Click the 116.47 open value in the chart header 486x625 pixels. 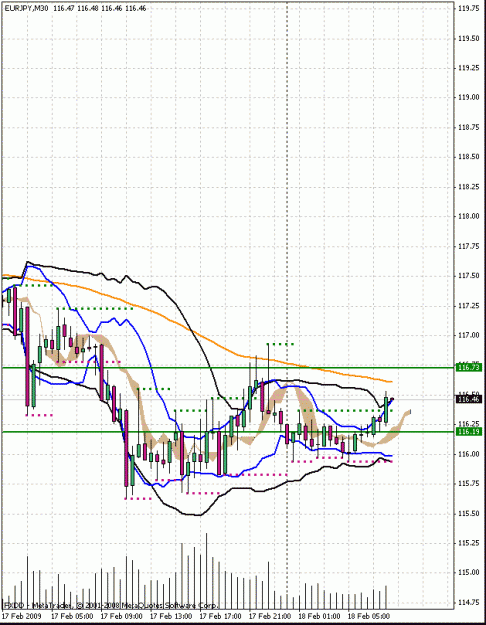63,8
